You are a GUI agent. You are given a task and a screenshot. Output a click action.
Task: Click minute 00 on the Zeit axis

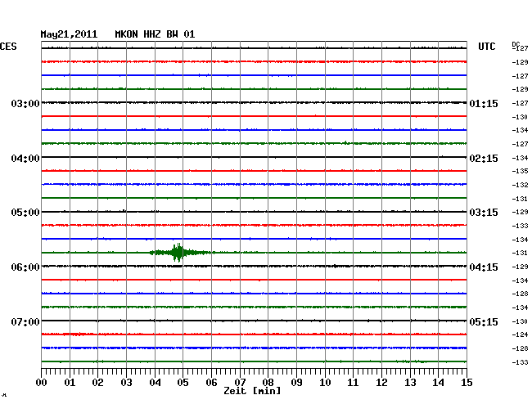pyautogui.click(x=42, y=382)
